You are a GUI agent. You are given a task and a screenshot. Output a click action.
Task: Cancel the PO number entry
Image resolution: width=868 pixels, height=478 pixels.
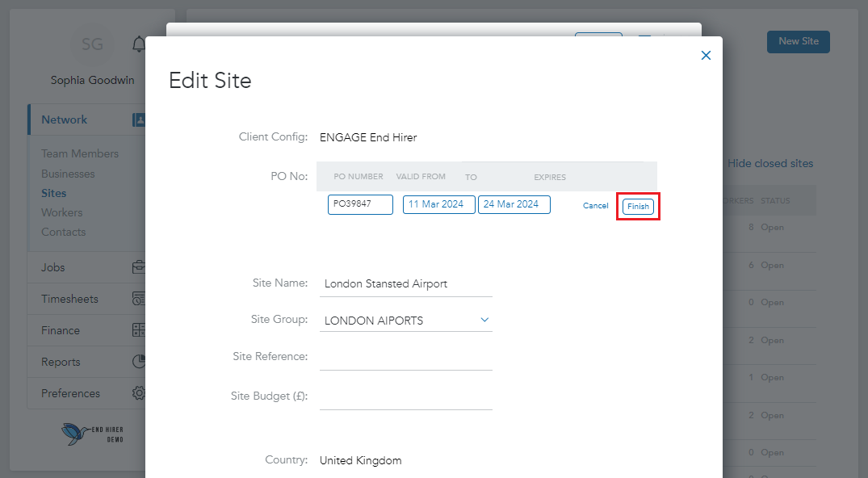596,205
